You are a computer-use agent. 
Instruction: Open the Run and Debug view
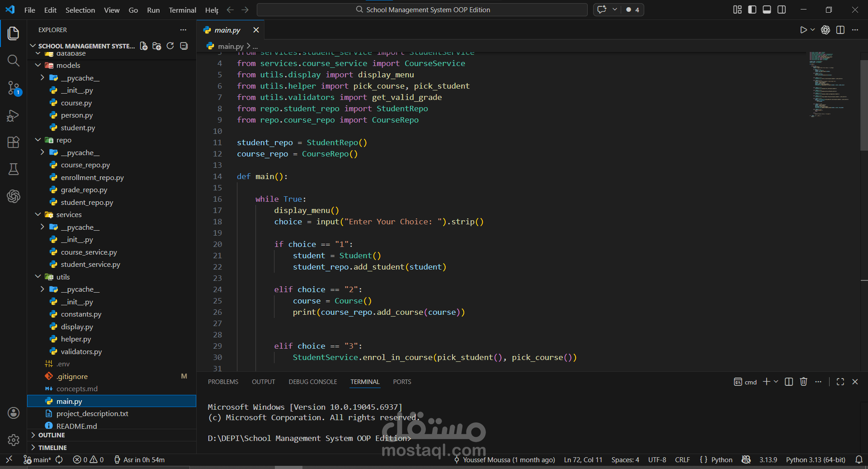click(x=13, y=116)
